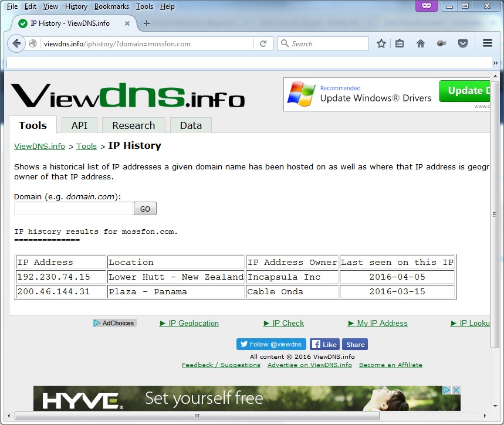Follow the IP Geolocation link

tap(193, 323)
